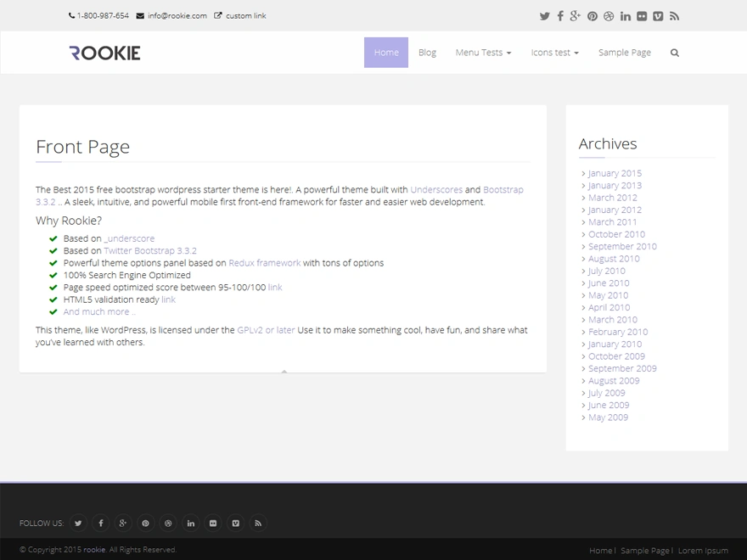Open the March 2012 archive
This screenshot has height=560, width=747.
(612, 198)
